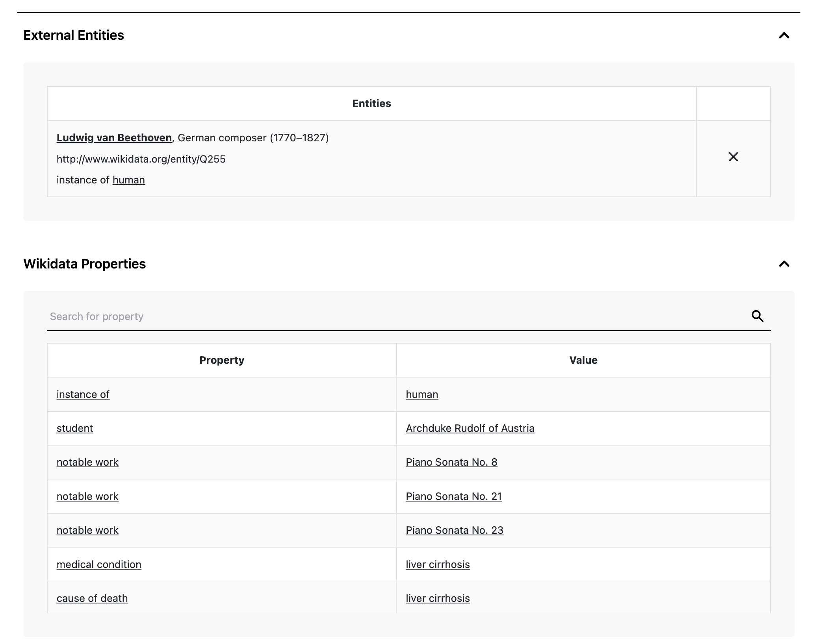
Task: Click the property search magnifier icon
Action: point(757,316)
